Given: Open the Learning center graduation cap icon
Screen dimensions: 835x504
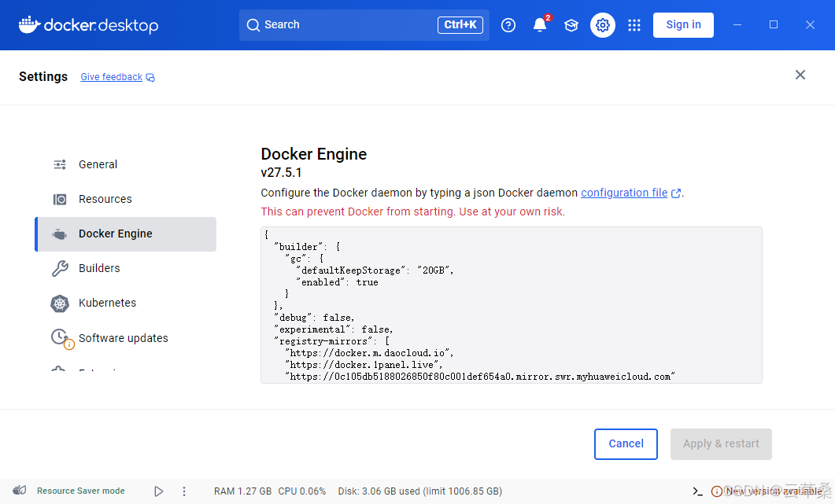Looking at the screenshot, I should tap(571, 25).
